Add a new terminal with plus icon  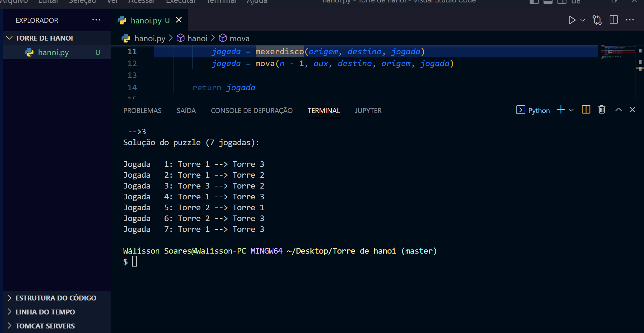tap(561, 110)
